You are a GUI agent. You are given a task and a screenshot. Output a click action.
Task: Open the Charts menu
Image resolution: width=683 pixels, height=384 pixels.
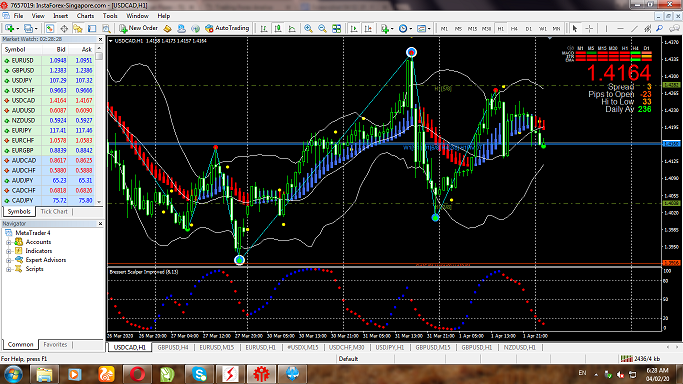pyautogui.click(x=85, y=16)
